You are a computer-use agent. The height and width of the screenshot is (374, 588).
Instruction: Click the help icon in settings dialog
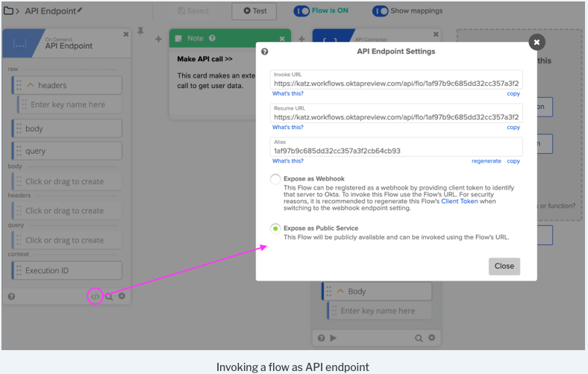(x=265, y=52)
